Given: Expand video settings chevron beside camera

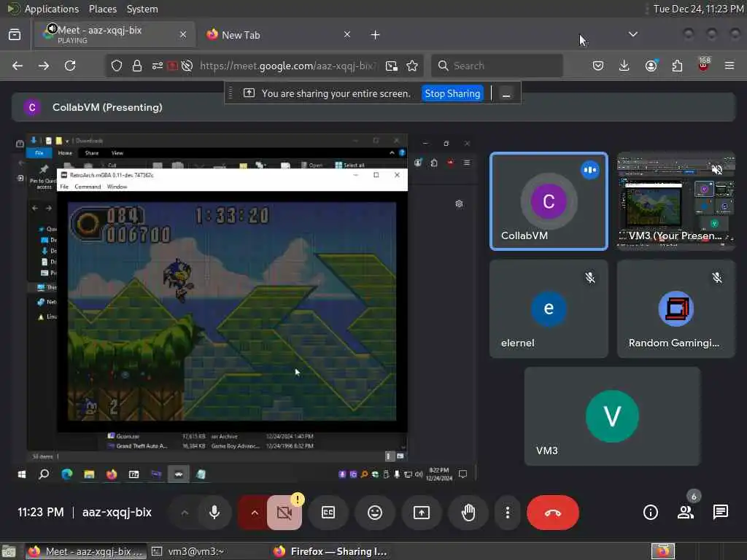Looking at the screenshot, I should [x=255, y=513].
